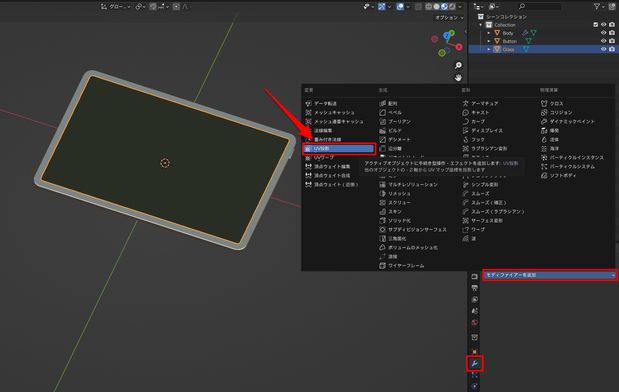The image size is (619, 392).
Task: Expand the Button object in outliner
Action: coord(489,41)
